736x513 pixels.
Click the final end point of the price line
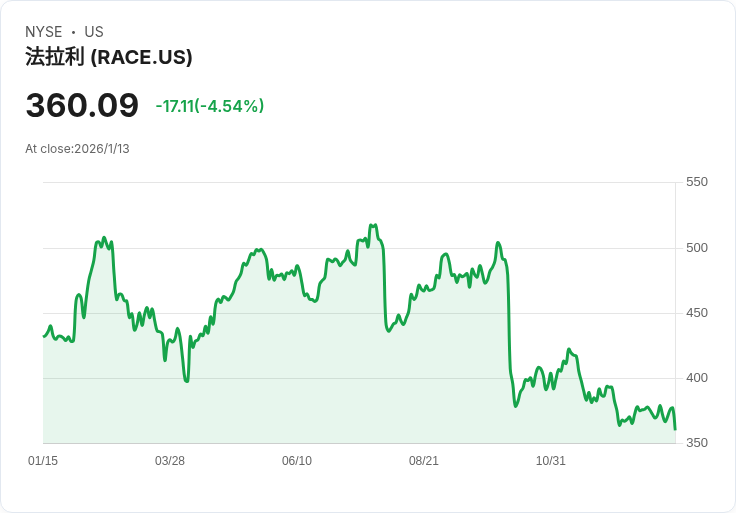tap(675, 429)
